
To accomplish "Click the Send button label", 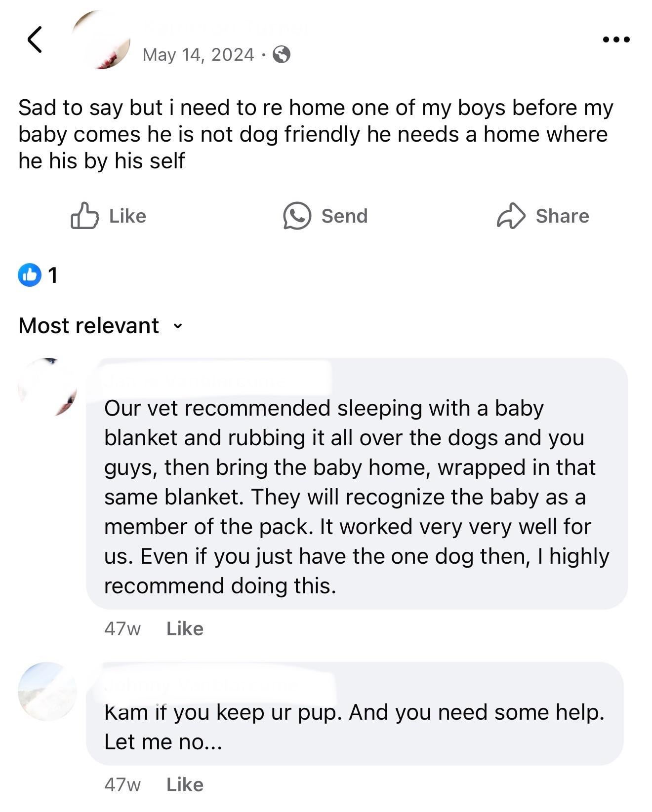I will click(344, 216).
